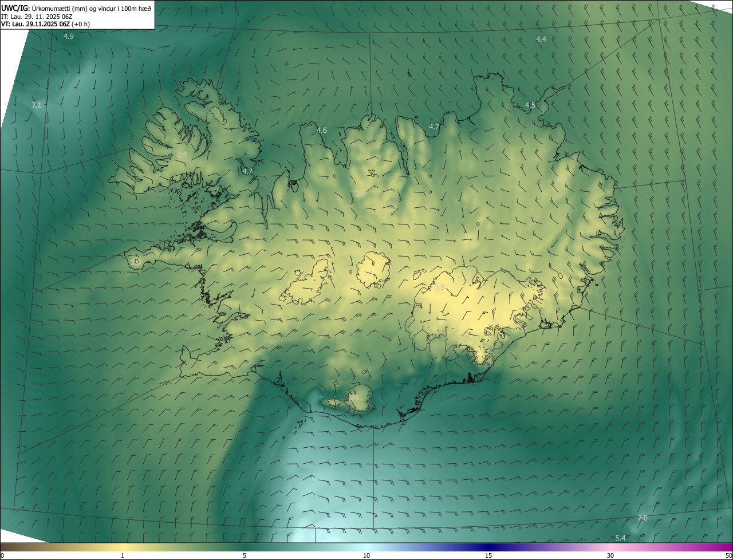The height and width of the screenshot is (560, 733).
Task: Select the 30 tick label on the color scale
Action: [610, 556]
